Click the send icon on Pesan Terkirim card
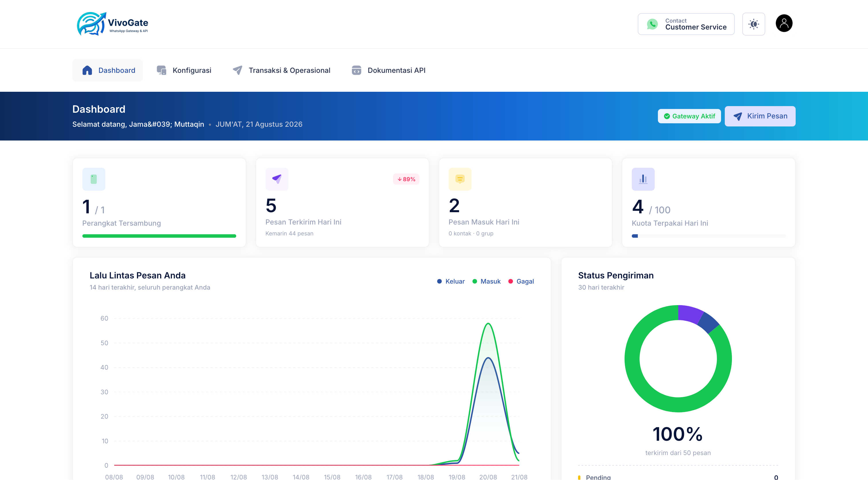 (x=277, y=179)
